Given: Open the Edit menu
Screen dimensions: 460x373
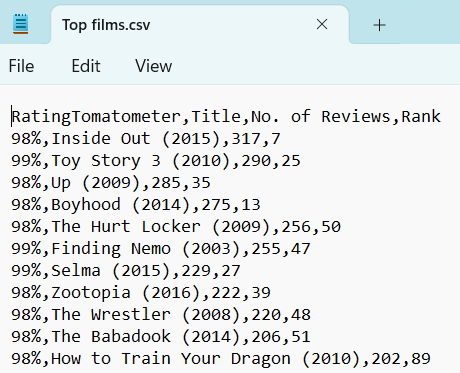Looking at the screenshot, I should (x=86, y=66).
